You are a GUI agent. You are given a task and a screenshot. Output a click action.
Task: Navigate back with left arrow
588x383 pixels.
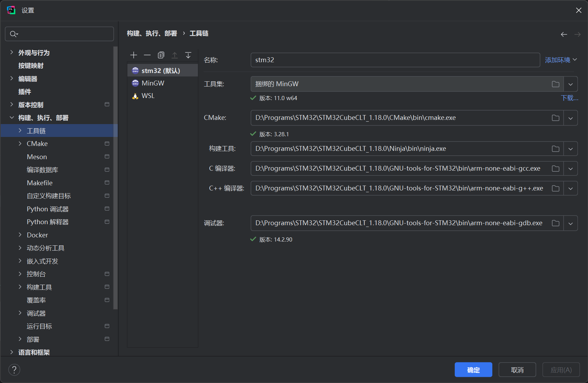coord(564,34)
